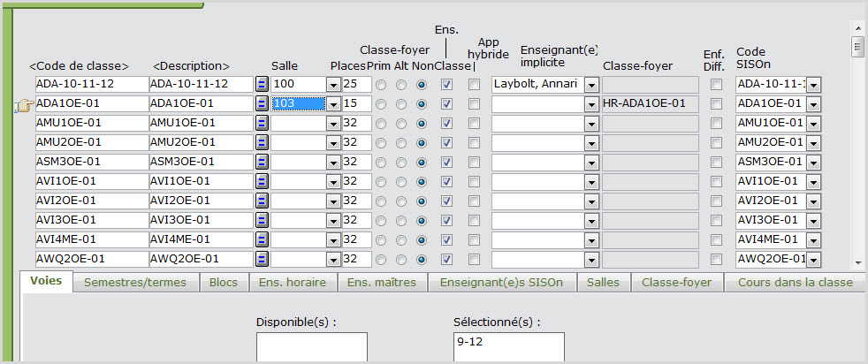Open the blue details icon for AWQ2OE-01

point(262,259)
